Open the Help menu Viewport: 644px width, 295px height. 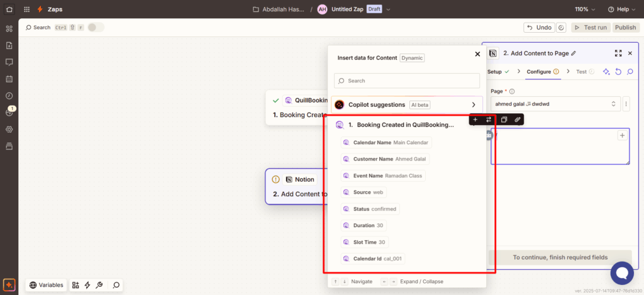[x=622, y=9]
